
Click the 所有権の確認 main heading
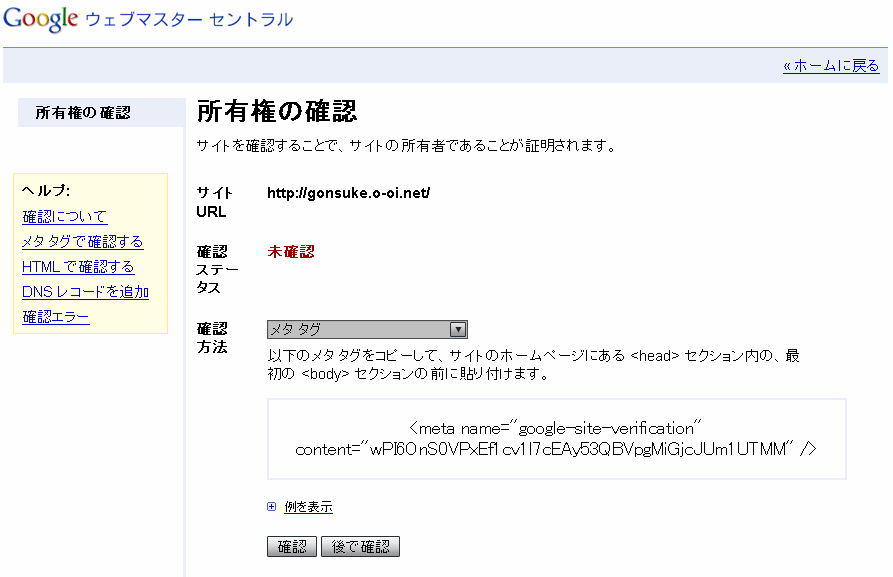(277, 111)
